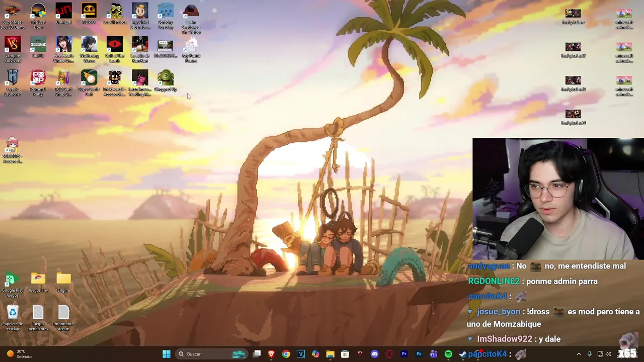
Task: Open Adobe Photoshop from taskbar
Action: pyautogui.click(x=419, y=354)
